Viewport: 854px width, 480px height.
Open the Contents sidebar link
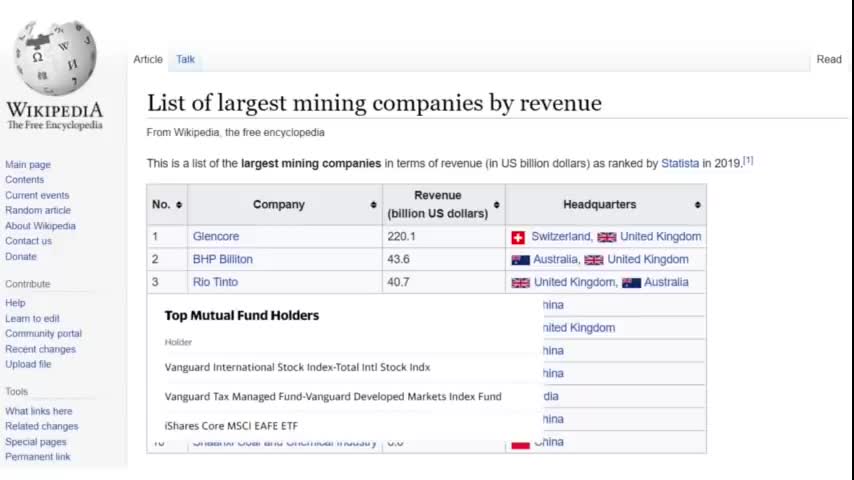click(x=25, y=180)
